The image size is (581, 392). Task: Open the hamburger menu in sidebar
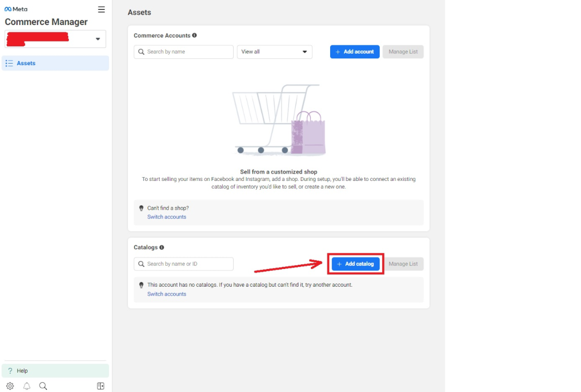coord(101,9)
